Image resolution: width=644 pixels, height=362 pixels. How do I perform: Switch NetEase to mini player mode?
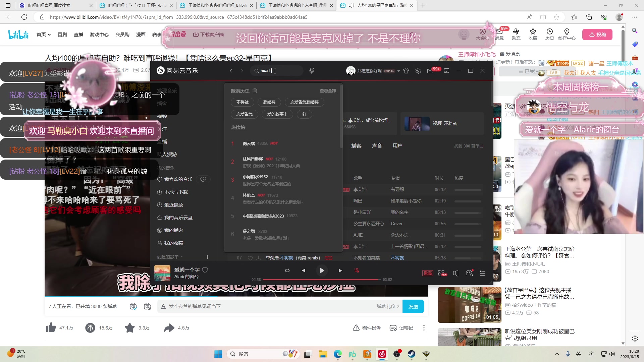pos(446,71)
